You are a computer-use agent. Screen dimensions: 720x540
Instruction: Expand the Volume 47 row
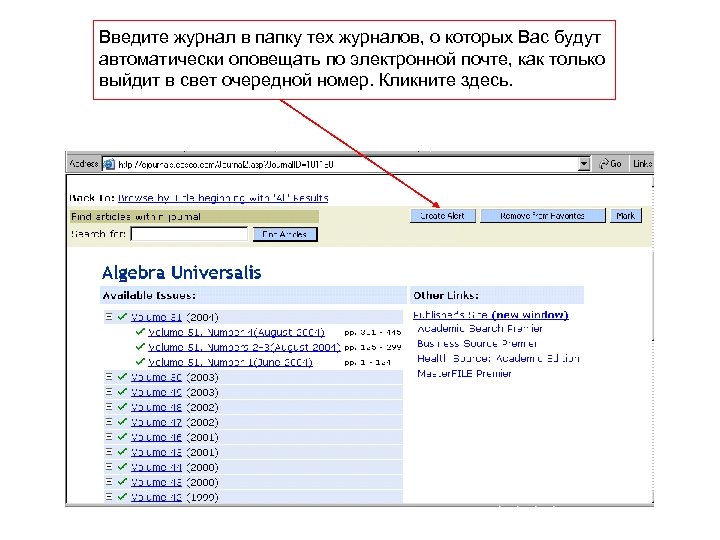coord(109,422)
